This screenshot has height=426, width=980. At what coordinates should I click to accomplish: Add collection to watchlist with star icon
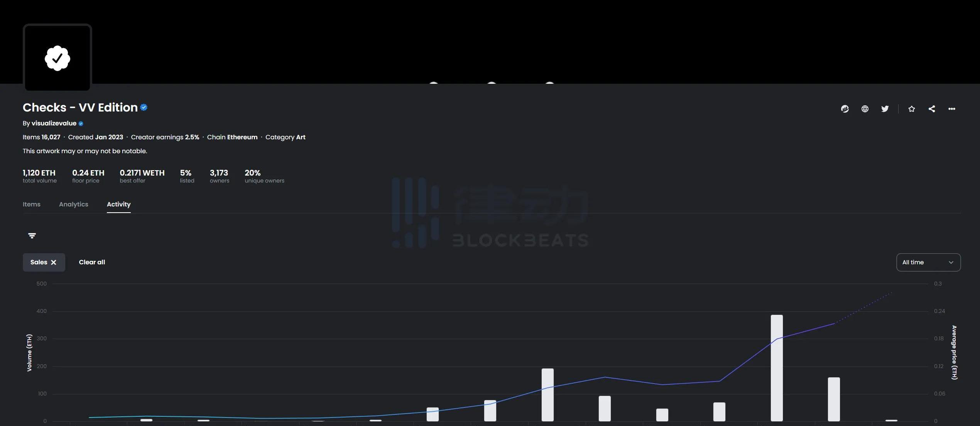[912, 109]
